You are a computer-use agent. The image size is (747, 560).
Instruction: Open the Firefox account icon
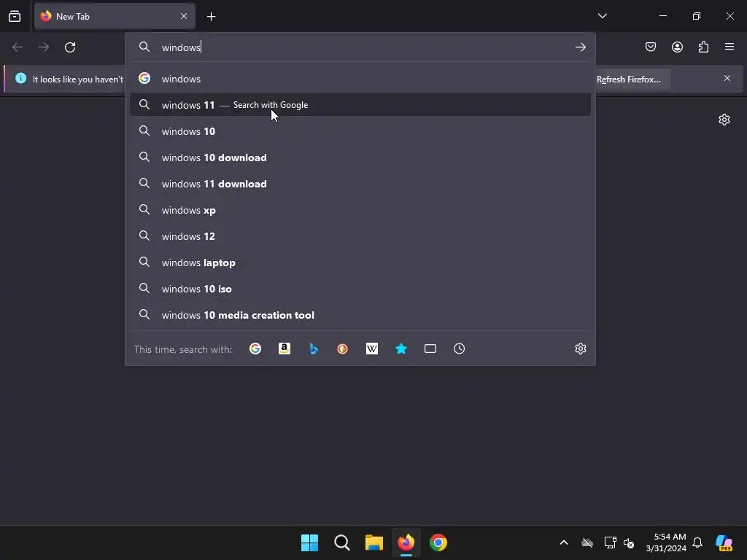tap(677, 47)
